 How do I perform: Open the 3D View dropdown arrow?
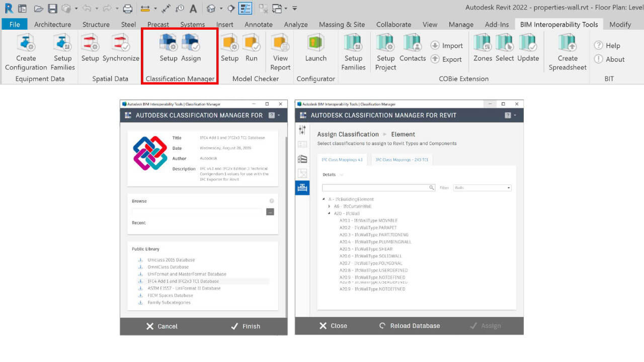point(220,9)
